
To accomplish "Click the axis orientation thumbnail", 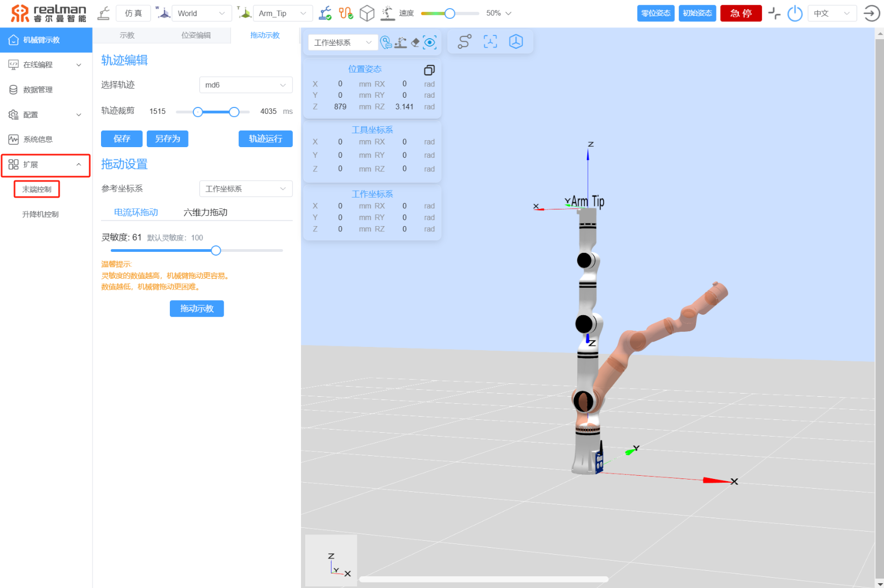I will [x=331, y=560].
